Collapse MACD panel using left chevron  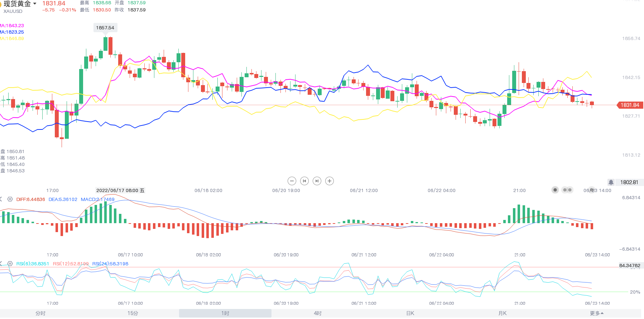click(1, 199)
